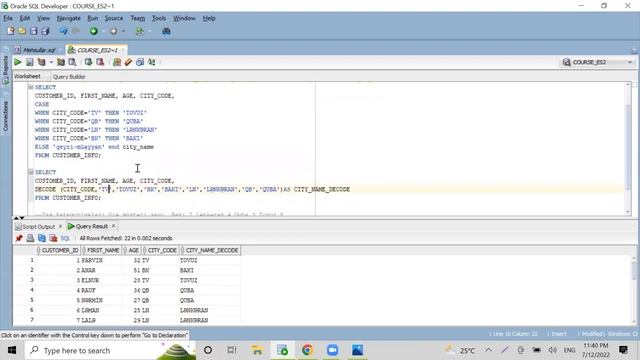Viewport: 640px width, 360px height.
Task: Click the query result vertical scrollbar
Action: [634, 290]
